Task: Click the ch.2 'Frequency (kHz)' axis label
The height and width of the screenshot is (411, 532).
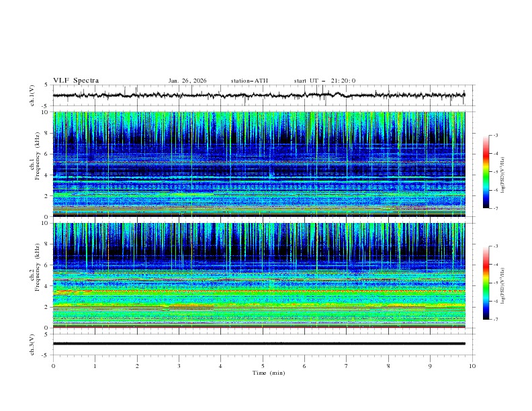Action: (x=38, y=267)
